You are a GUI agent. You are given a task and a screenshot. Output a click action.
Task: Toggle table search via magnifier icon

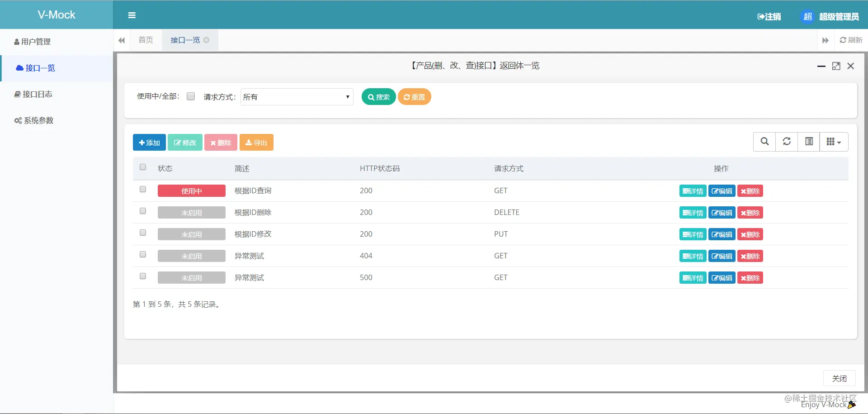click(764, 142)
